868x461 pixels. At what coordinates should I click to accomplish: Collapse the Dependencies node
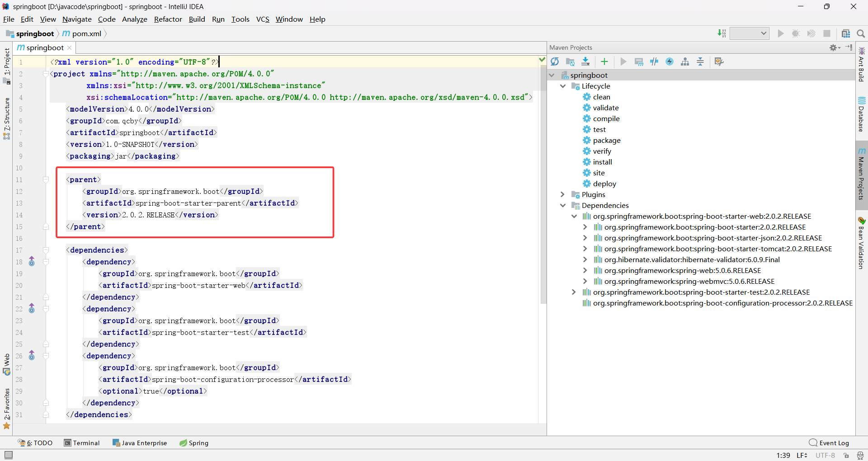tap(563, 205)
